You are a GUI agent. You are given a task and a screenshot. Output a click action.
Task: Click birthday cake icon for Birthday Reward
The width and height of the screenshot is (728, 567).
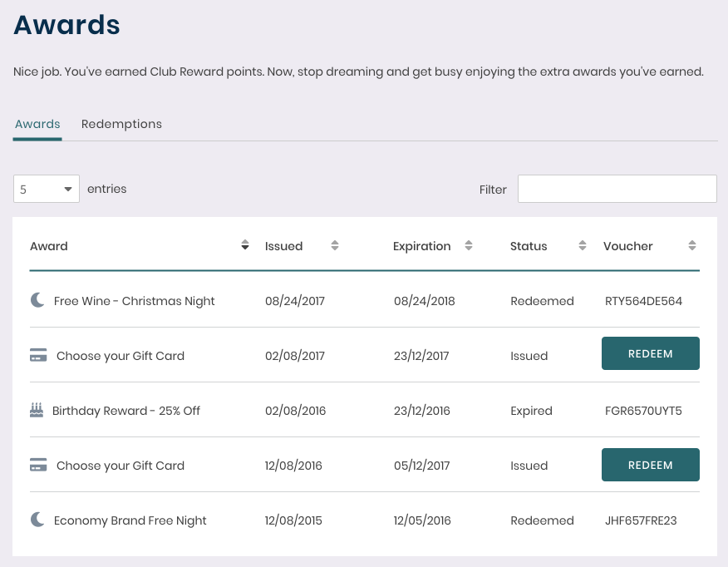(x=37, y=410)
